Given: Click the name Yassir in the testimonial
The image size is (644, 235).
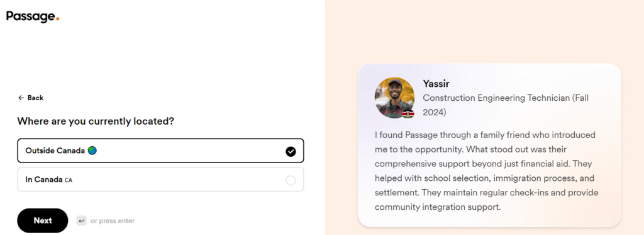Looking at the screenshot, I should point(436,84).
